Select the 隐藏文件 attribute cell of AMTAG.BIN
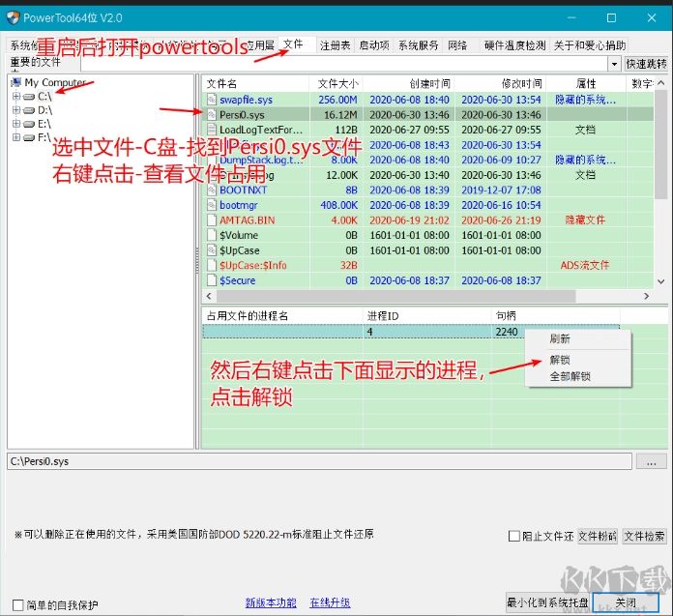This screenshot has width=673, height=616. (585, 220)
